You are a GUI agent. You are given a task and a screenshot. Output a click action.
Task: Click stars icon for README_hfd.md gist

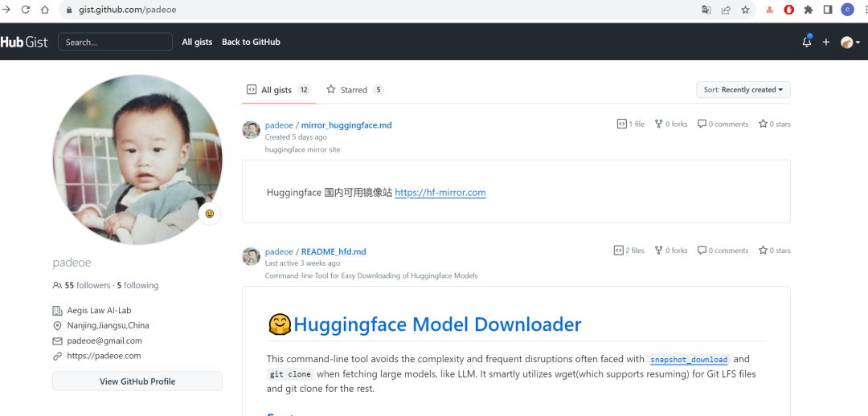coord(763,250)
